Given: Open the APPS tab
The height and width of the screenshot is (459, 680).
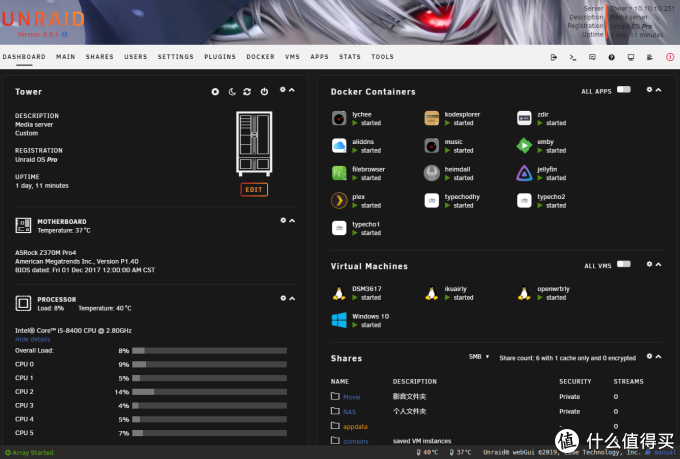Looking at the screenshot, I should click(x=319, y=57).
